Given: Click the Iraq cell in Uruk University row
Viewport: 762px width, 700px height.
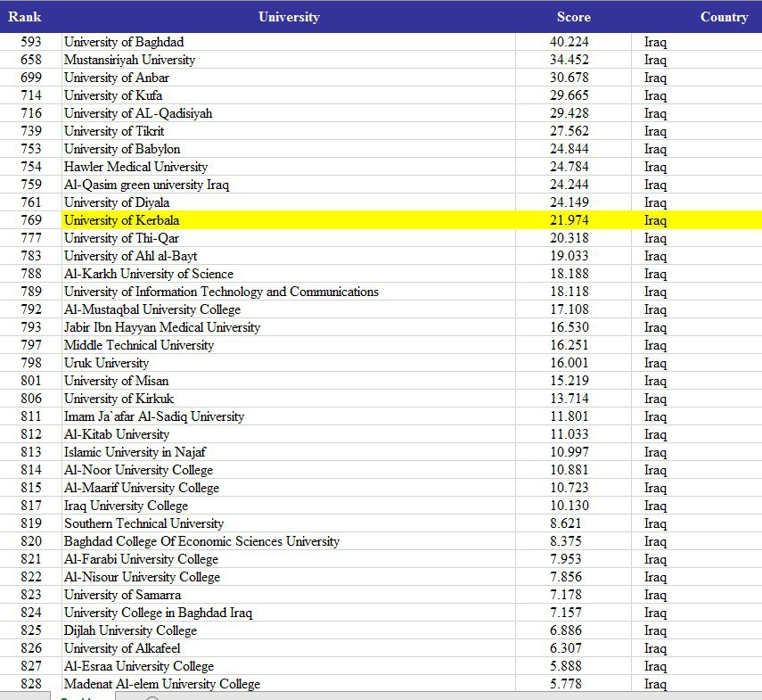Looking at the screenshot, I should [697, 363].
